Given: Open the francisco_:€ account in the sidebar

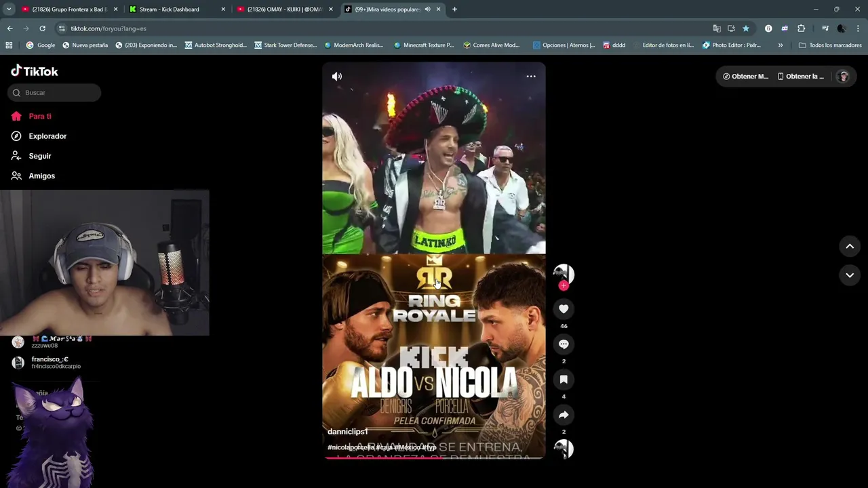Looking at the screenshot, I should click(47, 363).
